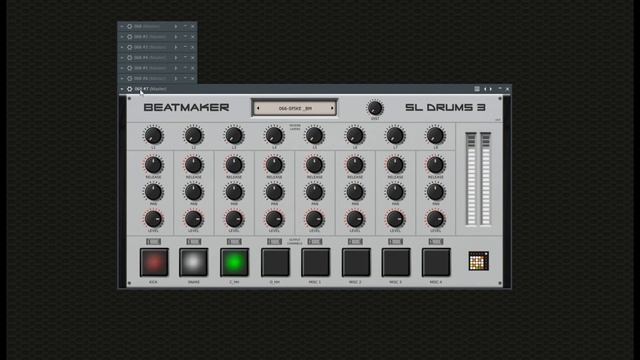Click the detached-view grid icon in title bar
This screenshot has width=640, height=360.
pyautogui.click(x=477, y=89)
